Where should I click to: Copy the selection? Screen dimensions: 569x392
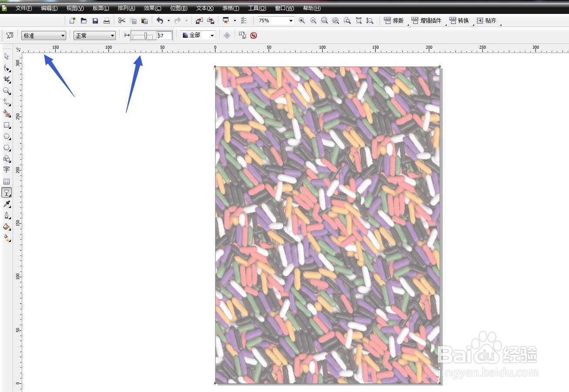[x=133, y=20]
